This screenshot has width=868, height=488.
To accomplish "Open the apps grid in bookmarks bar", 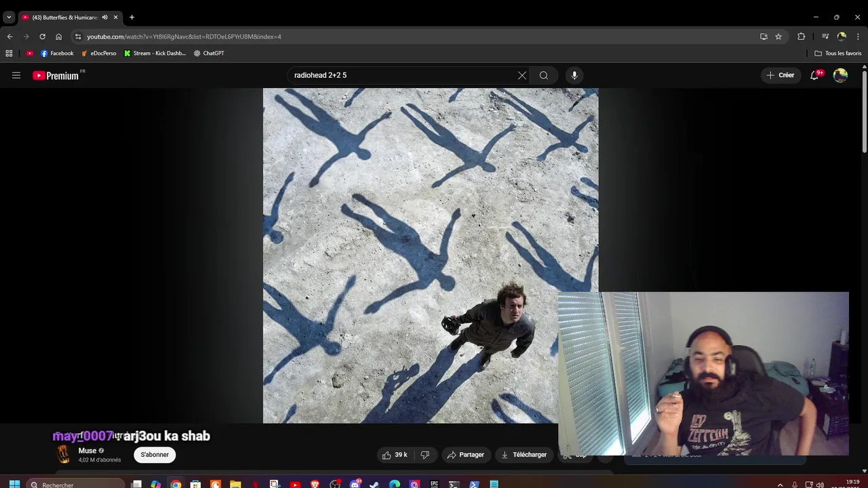I will click(x=9, y=53).
